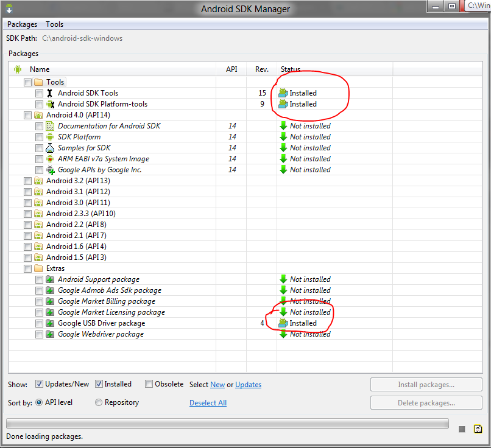Click the SDK path C:\android-sdk-windows text
Viewport: 491px width, 448px height.
tap(82, 38)
